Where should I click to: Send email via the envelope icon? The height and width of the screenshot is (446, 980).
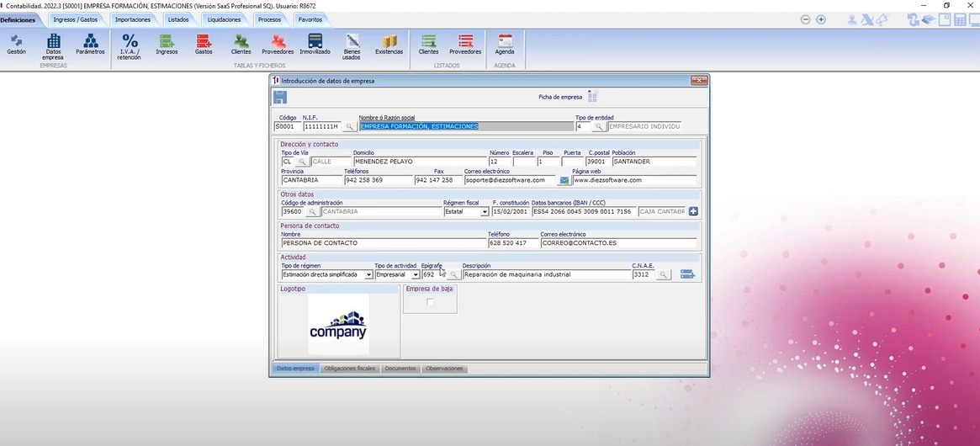(564, 180)
